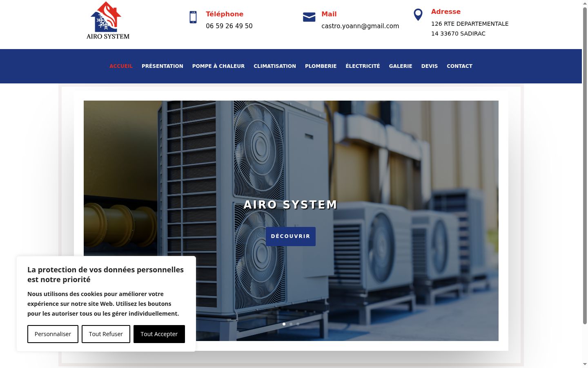Click the Mail heading
The image size is (588, 368).
click(329, 14)
